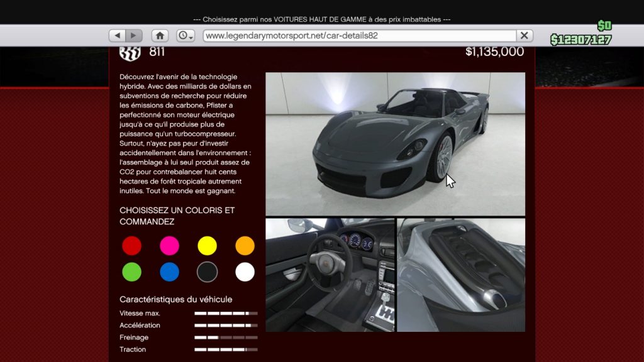
Task: Choose the black color swatch
Action: point(208,272)
